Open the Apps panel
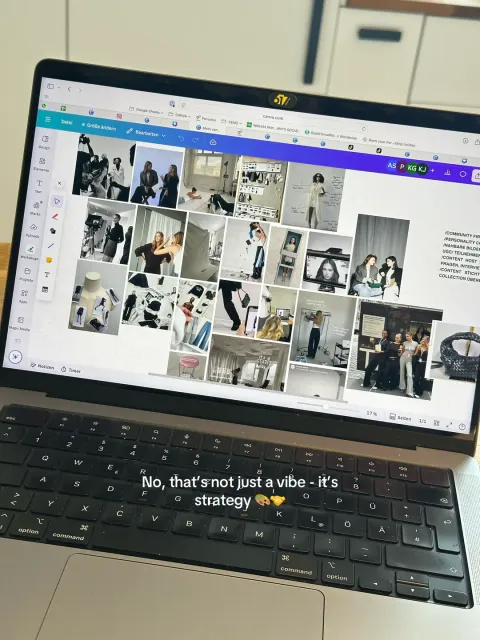Image resolution: width=480 pixels, height=640 pixels. [x=24, y=296]
